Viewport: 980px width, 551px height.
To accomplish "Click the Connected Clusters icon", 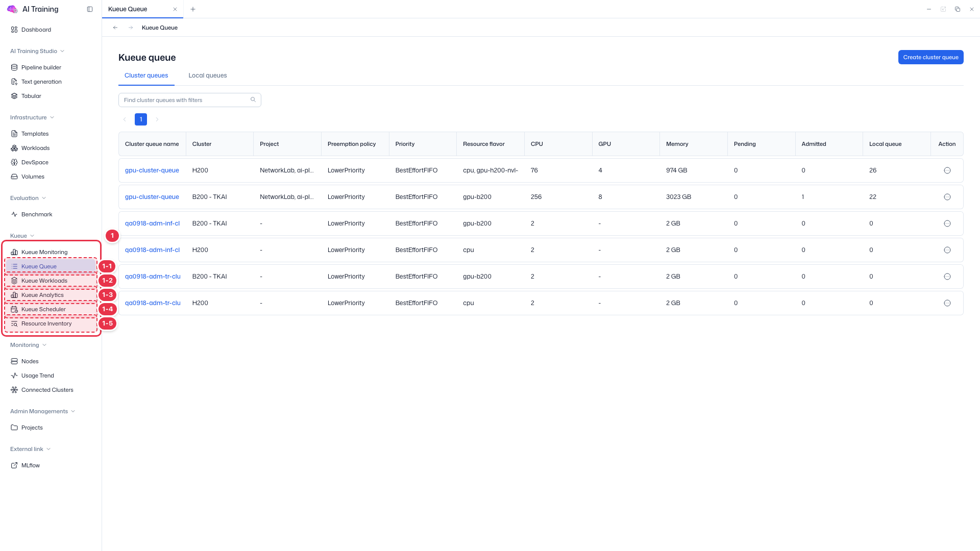I will pyautogui.click(x=14, y=390).
